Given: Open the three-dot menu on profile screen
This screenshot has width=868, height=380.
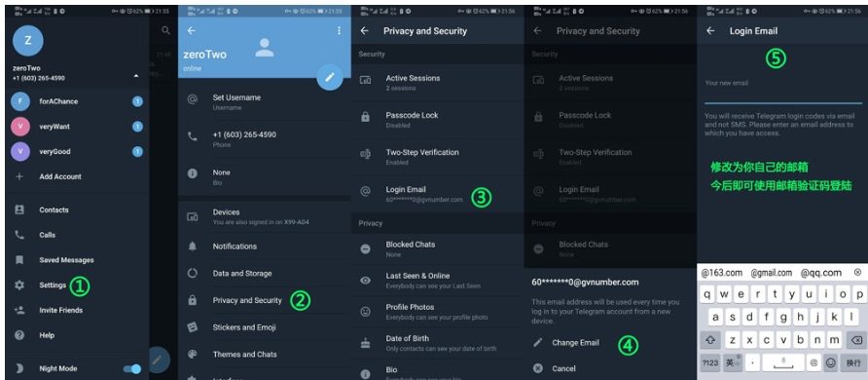Looking at the screenshot, I should click(x=339, y=31).
